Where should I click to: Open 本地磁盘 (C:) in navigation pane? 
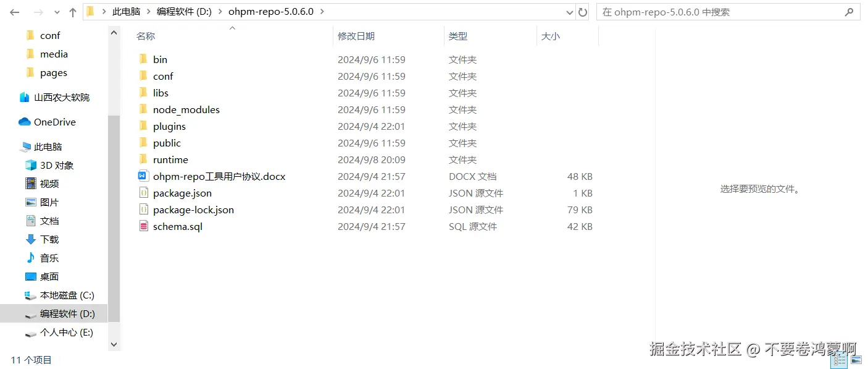point(67,295)
